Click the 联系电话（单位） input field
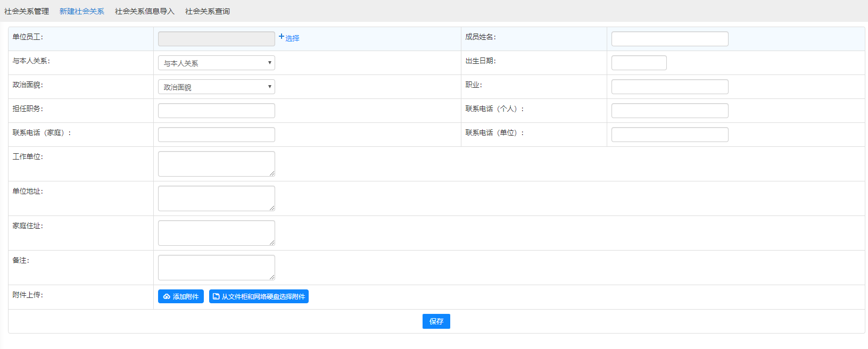The height and width of the screenshot is (349, 868). pyautogui.click(x=669, y=135)
